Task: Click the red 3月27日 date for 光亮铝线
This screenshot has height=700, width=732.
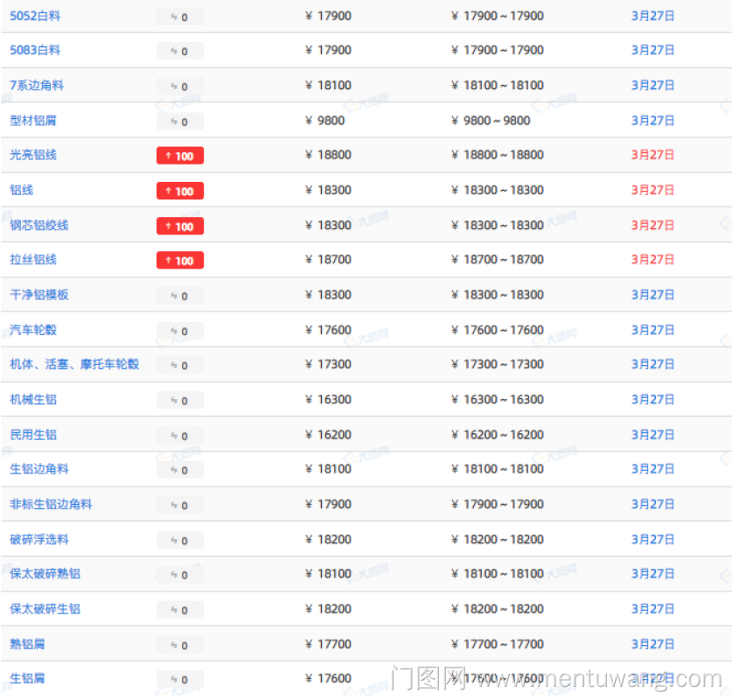Action: (652, 155)
